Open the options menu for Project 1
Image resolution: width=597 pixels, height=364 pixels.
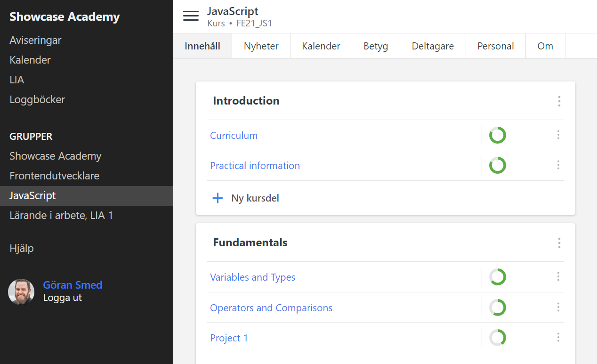click(558, 338)
